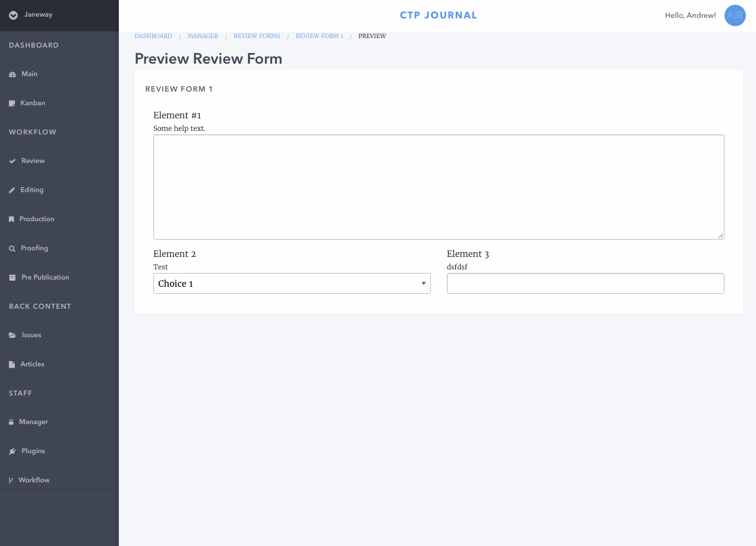This screenshot has width=756, height=546.
Task: Click the AJB avatar circle
Action: point(735,15)
